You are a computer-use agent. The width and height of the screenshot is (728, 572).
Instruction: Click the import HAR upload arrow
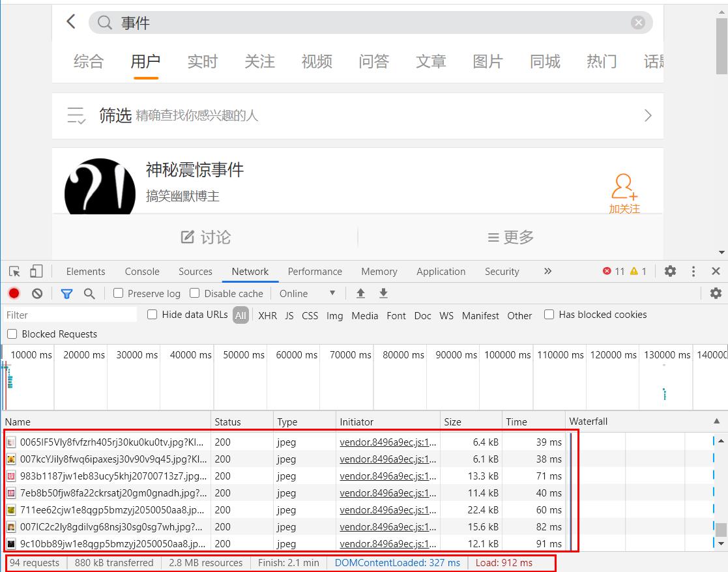(360, 293)
